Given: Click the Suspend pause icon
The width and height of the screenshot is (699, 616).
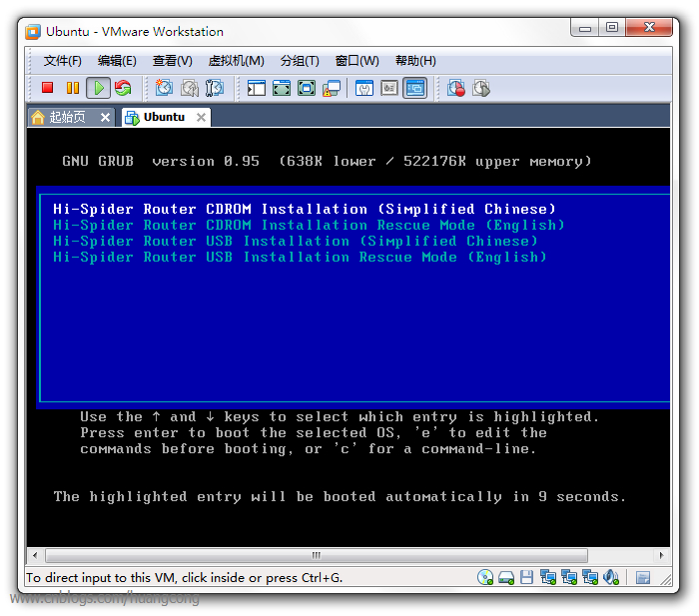Looking at the screenshot, I should pos(72,88).
